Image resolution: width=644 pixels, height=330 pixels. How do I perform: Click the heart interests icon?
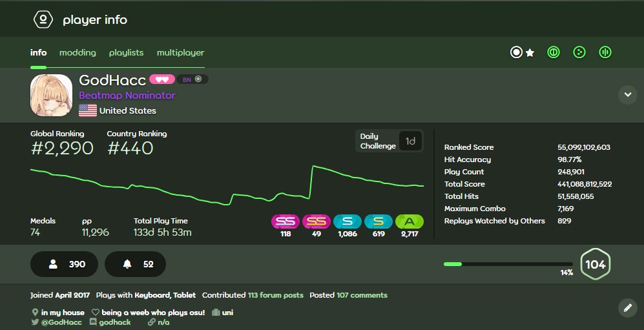(96, 313)
